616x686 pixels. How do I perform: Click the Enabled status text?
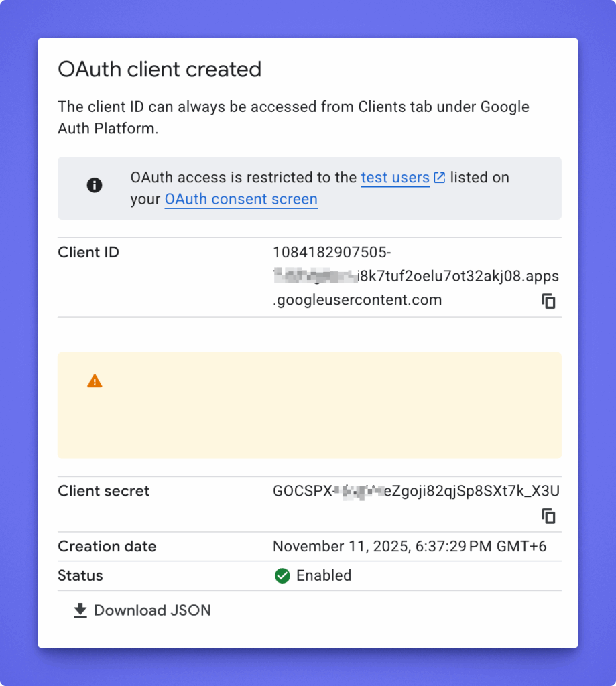point(324,575)
